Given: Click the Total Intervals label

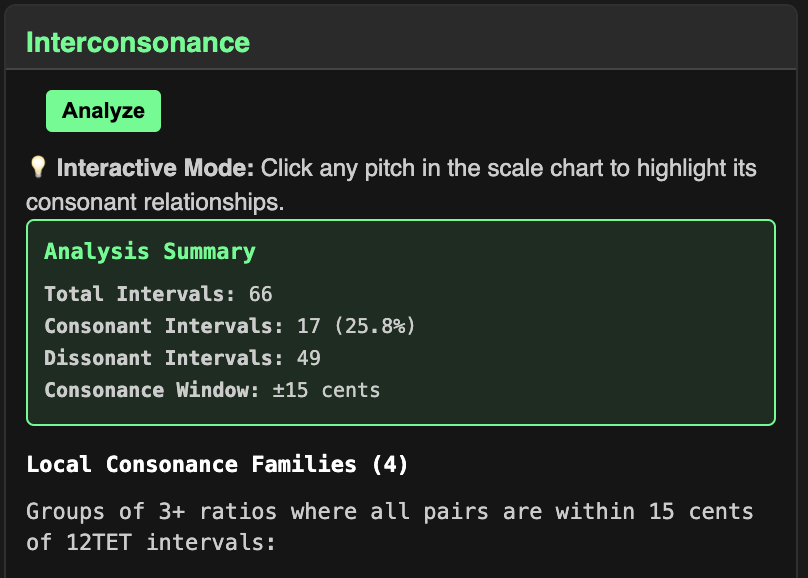Looking at the screenshot, I should [138, 294].
